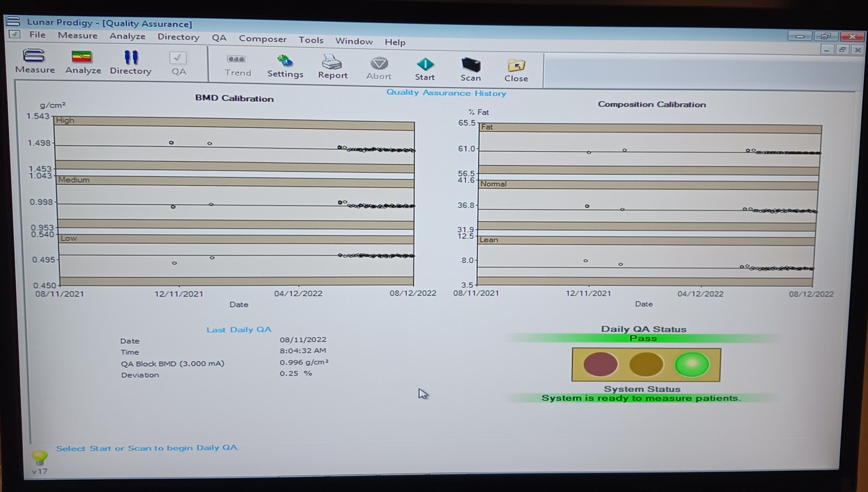The height and width of the screenshot is (492, 868).
Task: Click the green status light
Action: (692, 364)
